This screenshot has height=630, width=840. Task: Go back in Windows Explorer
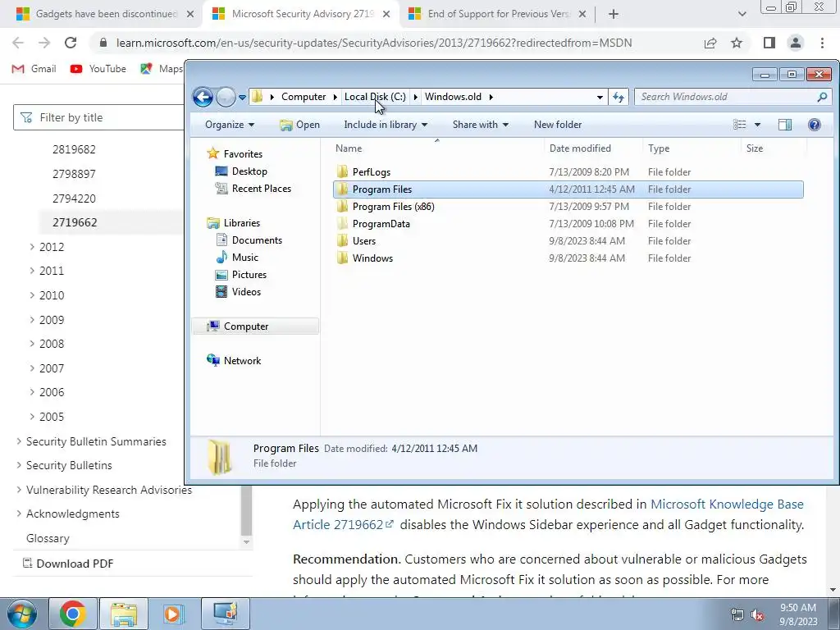click(x=203, y=97)
